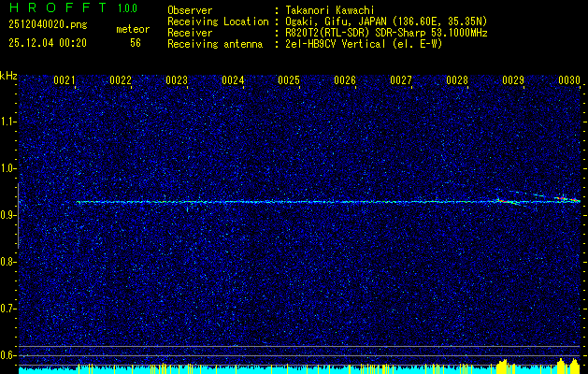Viewport: 588px width, 374px height.
Task: Click the red meteor echo near 0029
Action: point(505,201)
